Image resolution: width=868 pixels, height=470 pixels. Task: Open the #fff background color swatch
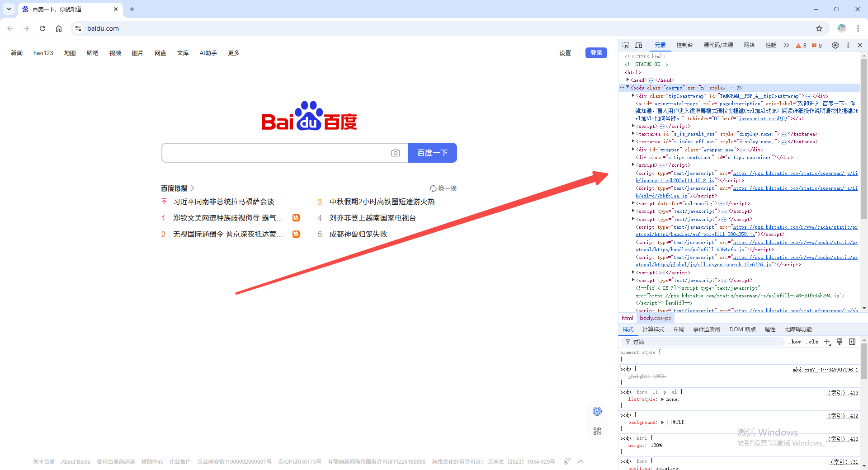[670, 423]
